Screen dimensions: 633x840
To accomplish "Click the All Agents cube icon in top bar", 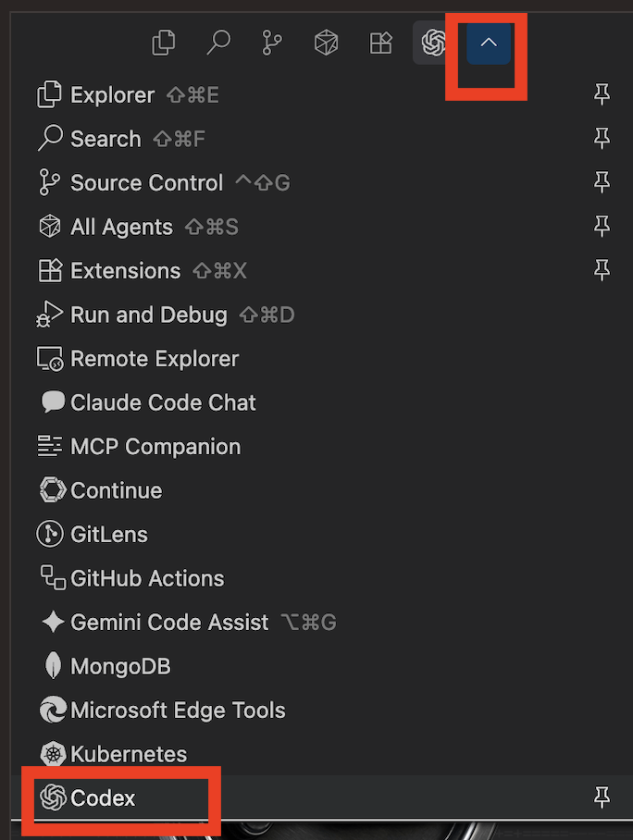I will pyautogui.click(x=327, y=43).
